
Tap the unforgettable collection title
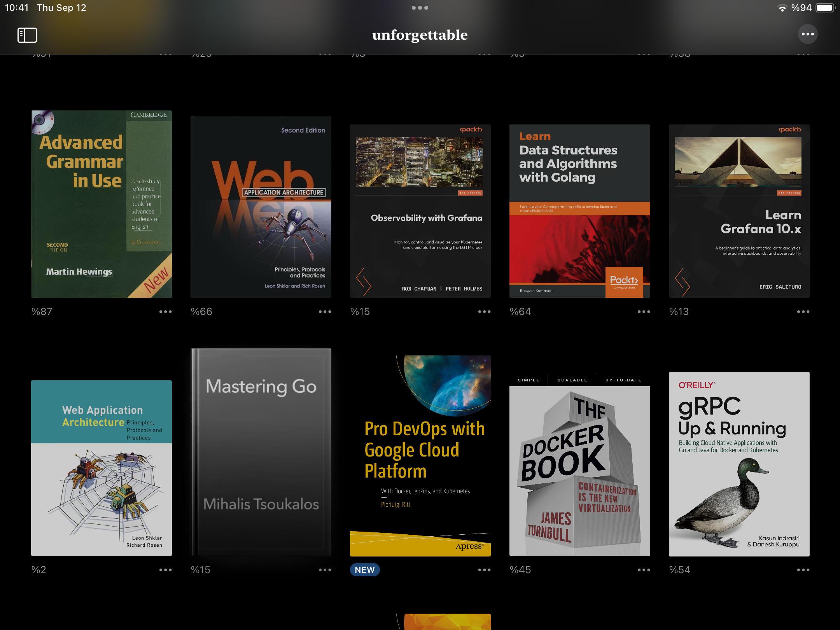[420, 35]
